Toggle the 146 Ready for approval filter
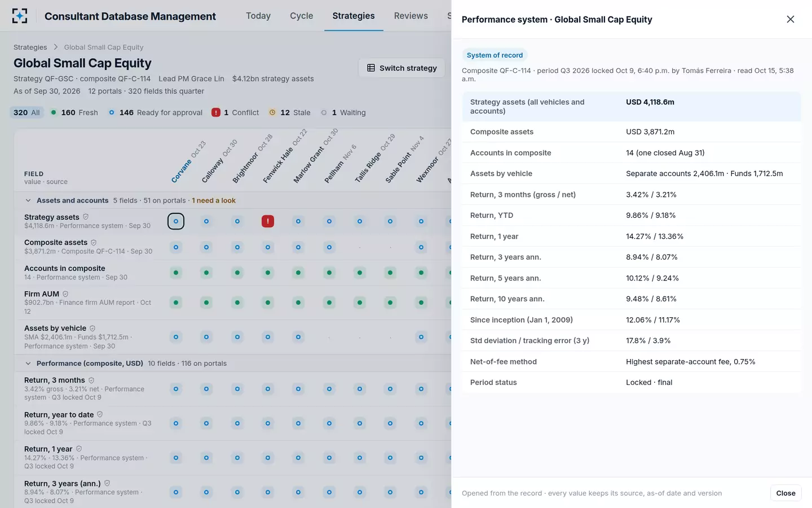The image size is (812, 508). pyautogui.click(x=156, y=112)
